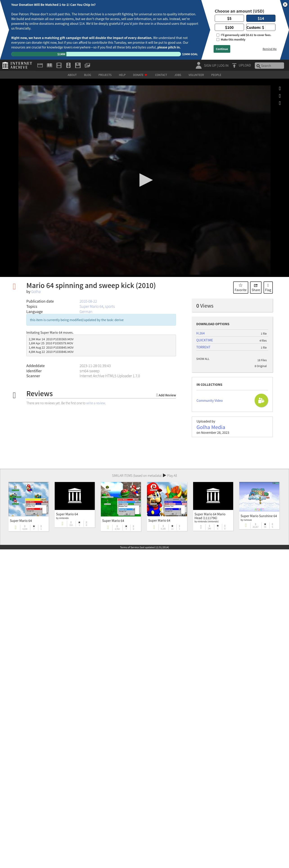Screen dimensions: 289x868
Task: Open the PEOPLE menu item
Action: [x=216, y=75]
